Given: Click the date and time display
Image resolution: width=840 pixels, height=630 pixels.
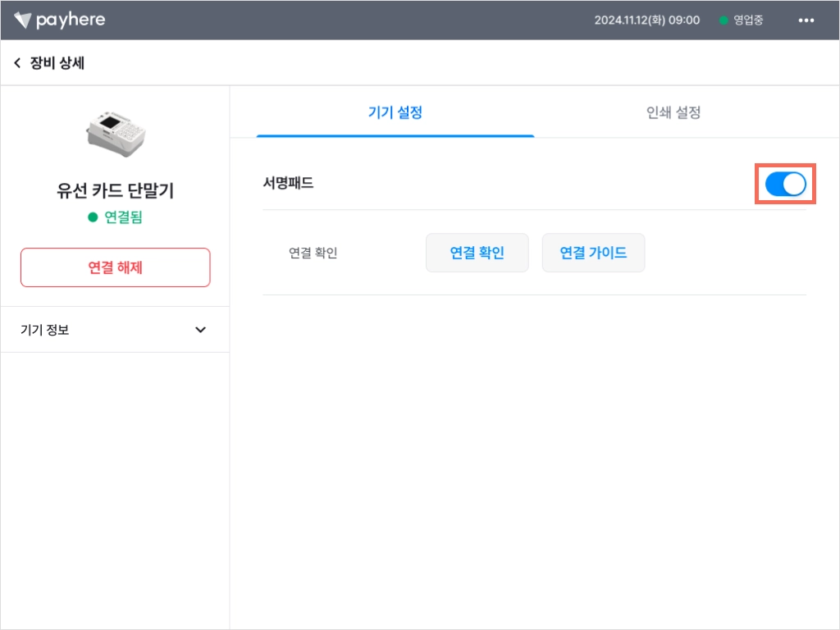Looking at the screenshot, I should click(646, 21).
